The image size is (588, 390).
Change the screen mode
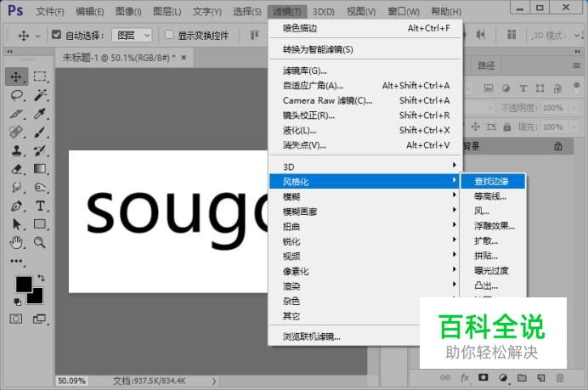pos(39,319)
